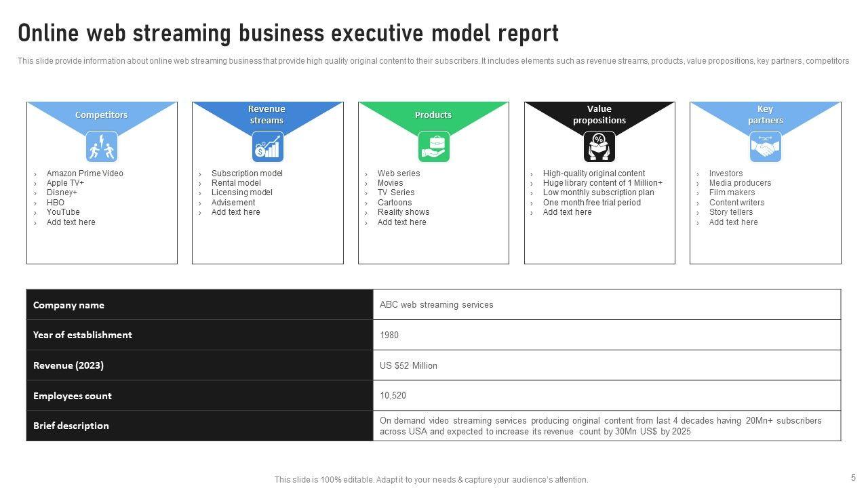The height and width of the screenshot is (488, 868).
Task: Click the Subscription model bullet text
Action: click(247, 174)
